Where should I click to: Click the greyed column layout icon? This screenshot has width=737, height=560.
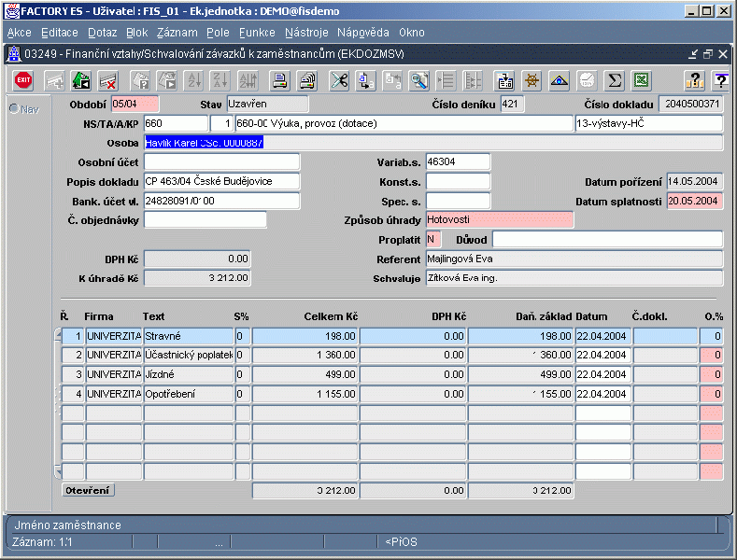click(473, 80)
